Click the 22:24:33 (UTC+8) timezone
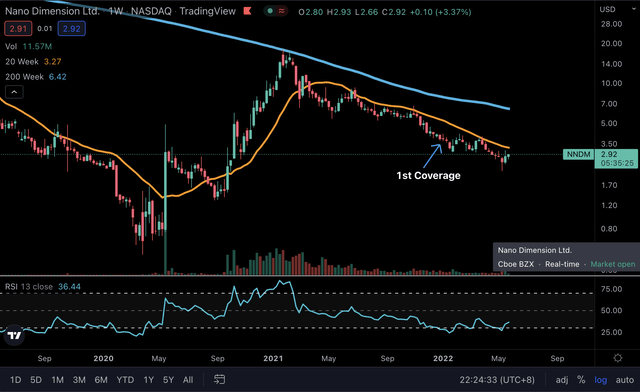This screenshot has width=640, height=392. [x=497, y=380]
